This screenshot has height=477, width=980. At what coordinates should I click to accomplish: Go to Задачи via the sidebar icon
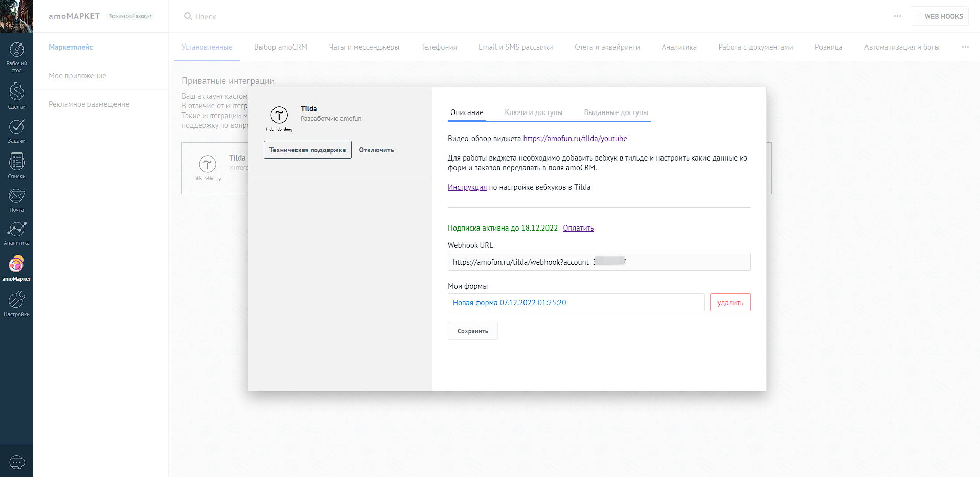(x=17, y=129)
